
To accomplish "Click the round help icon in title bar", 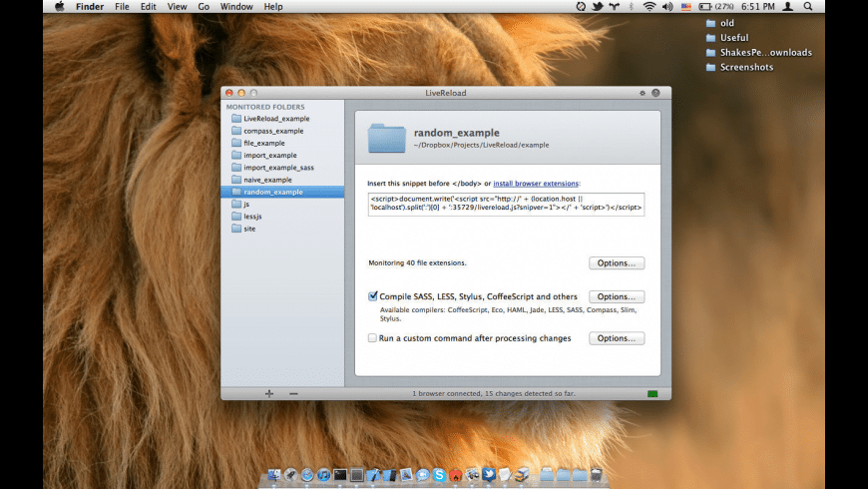I will tap(655, 93).
